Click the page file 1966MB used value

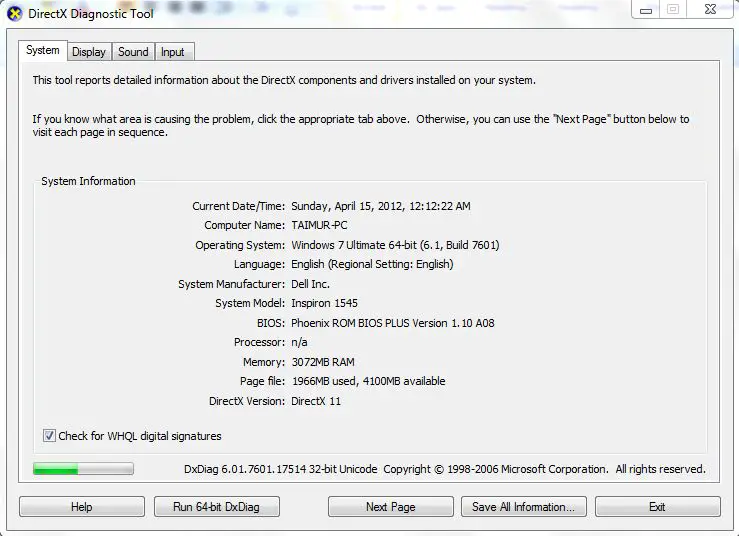[369, 381]
